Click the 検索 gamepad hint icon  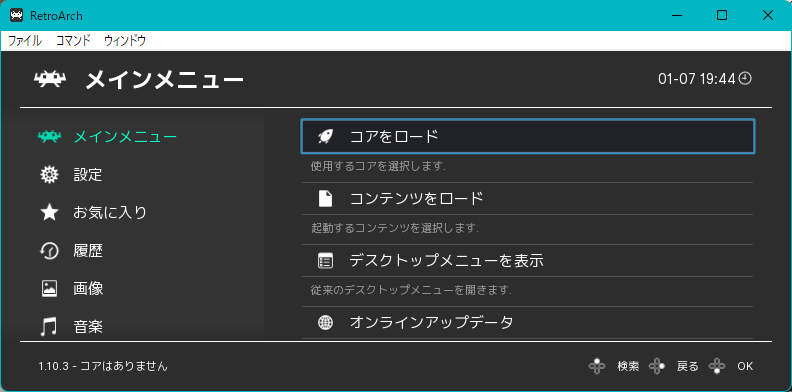point(597,366)
